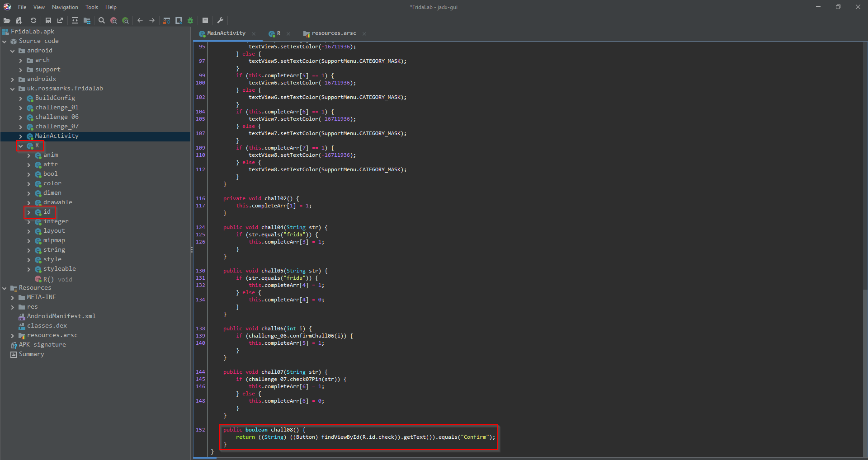868x460 pixels.
Task: Open classes.dex file
Action: click(x=47, y=326)
